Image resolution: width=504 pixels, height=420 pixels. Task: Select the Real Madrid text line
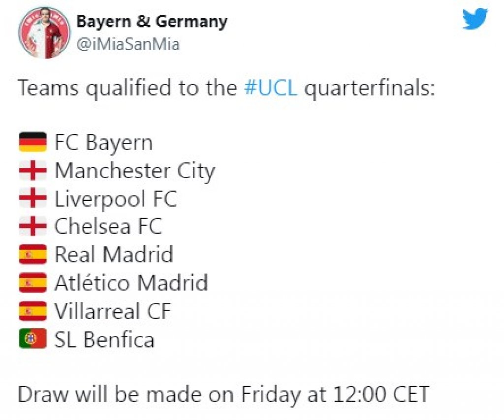point(114,255)
